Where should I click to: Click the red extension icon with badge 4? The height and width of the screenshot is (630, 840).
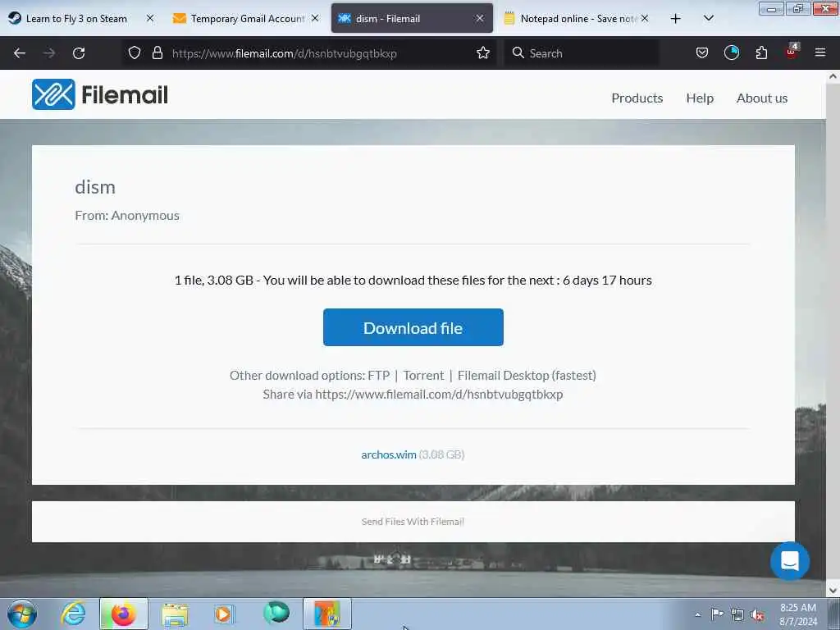point(792,52)
